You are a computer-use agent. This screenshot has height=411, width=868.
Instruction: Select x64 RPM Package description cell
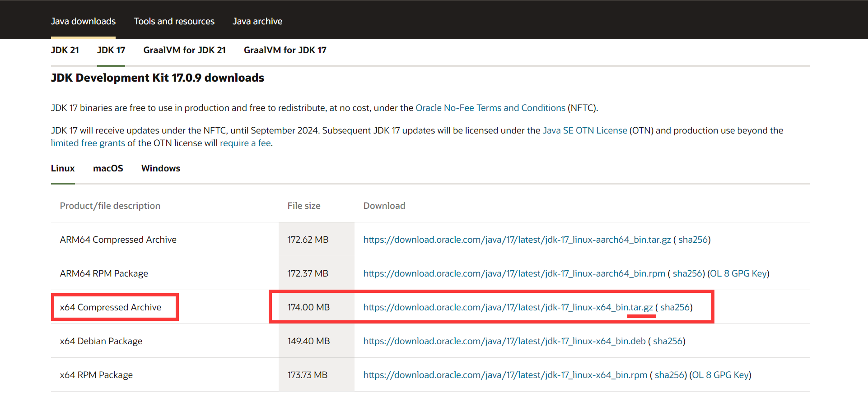click(165, 375)
